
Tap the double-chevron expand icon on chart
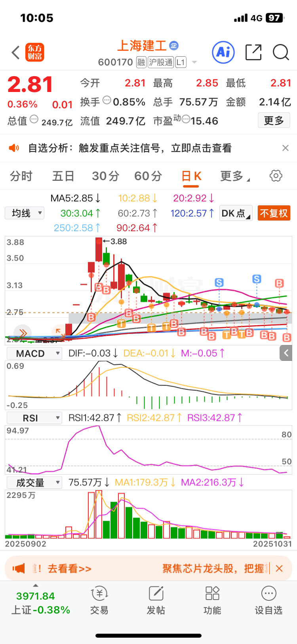pyautogui.click(x=23, y=333)
